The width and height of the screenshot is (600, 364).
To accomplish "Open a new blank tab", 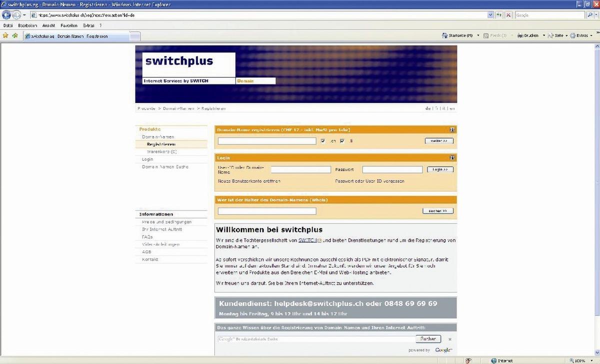I will pos(135,36).
